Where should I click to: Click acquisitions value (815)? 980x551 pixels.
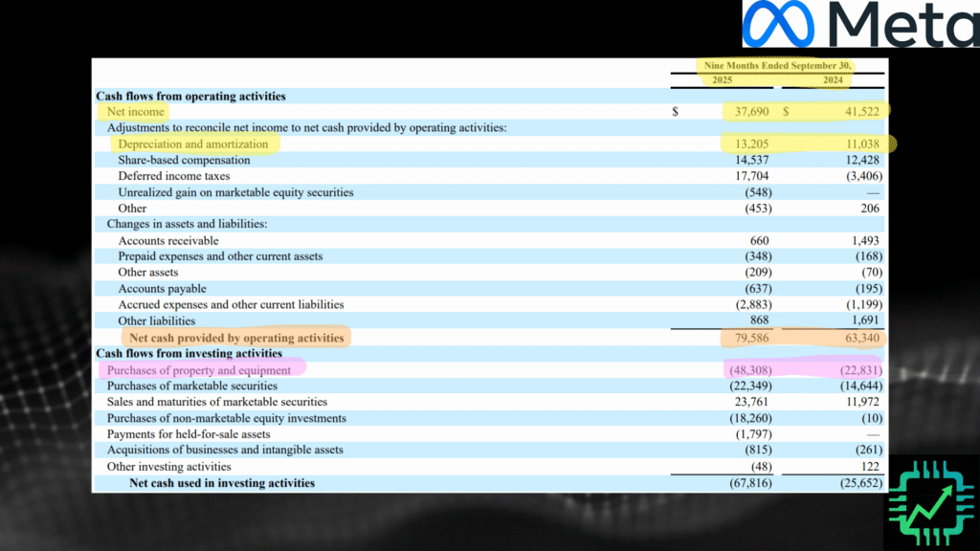[x=758, y=450]
